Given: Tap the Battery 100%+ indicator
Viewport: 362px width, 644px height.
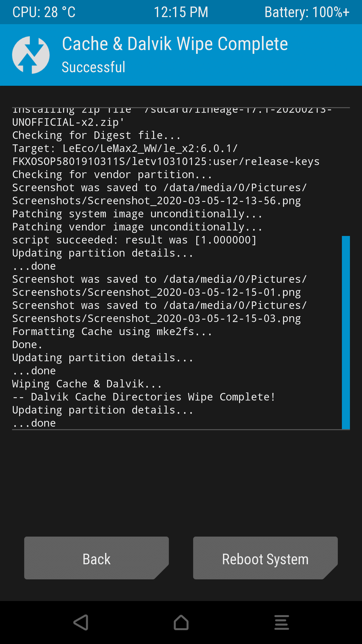Looking at the screenshot, I should 307,12.
